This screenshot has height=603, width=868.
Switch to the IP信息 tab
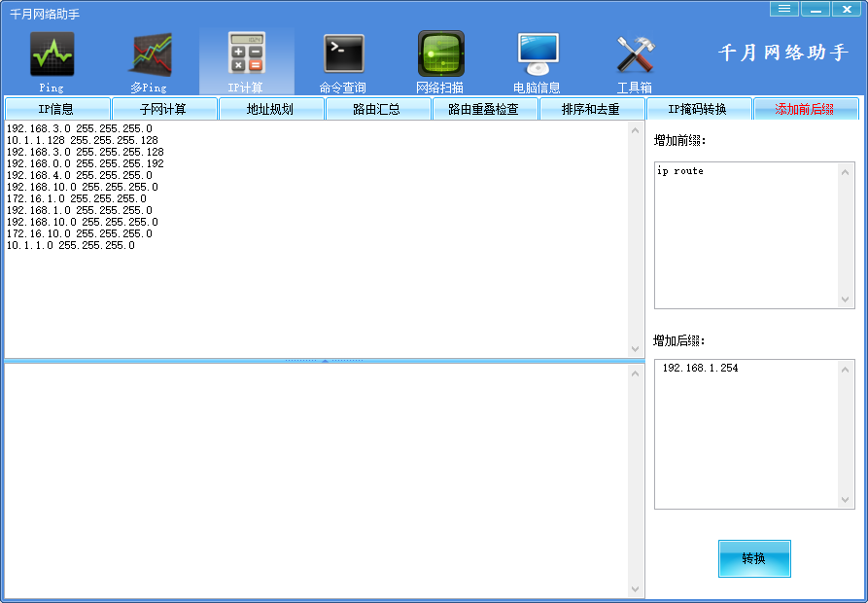click(x=56, y=109)
